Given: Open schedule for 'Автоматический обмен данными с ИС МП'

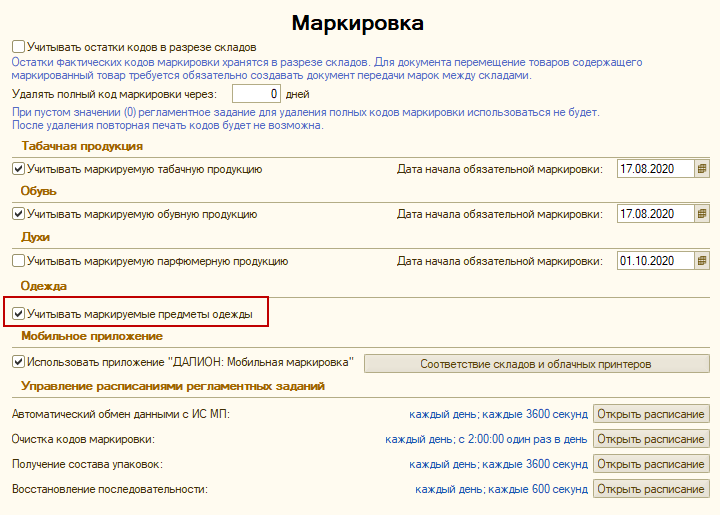Looking at the screenshot, I should coord(651,414).
